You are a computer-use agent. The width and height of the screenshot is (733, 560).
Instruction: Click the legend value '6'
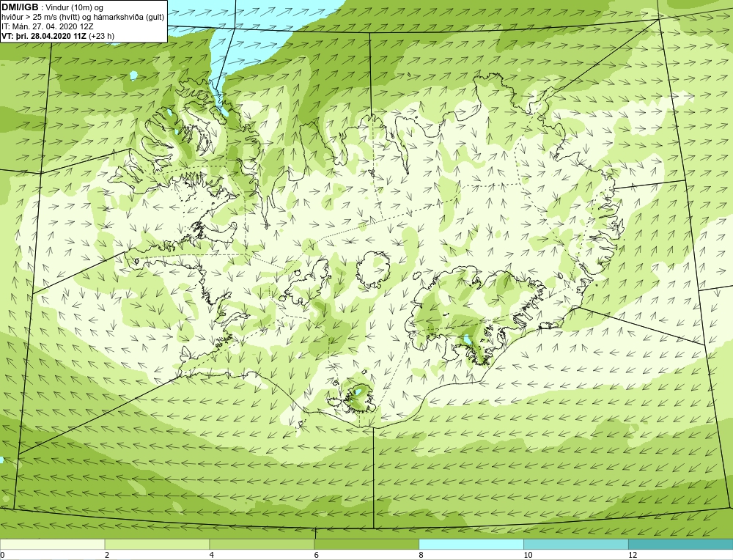pos(317,555)
